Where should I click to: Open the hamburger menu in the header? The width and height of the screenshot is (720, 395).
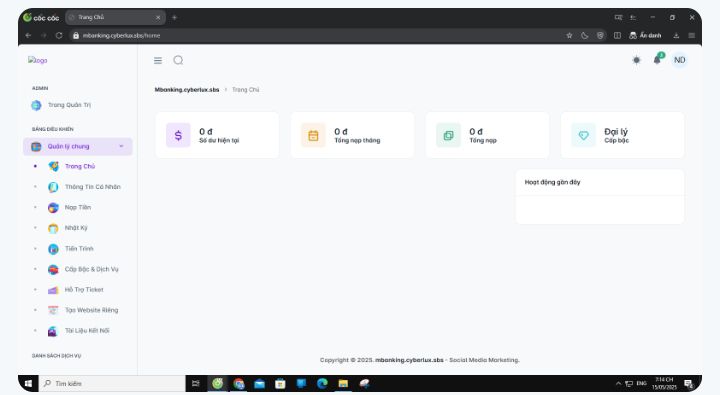click(158, 61)
